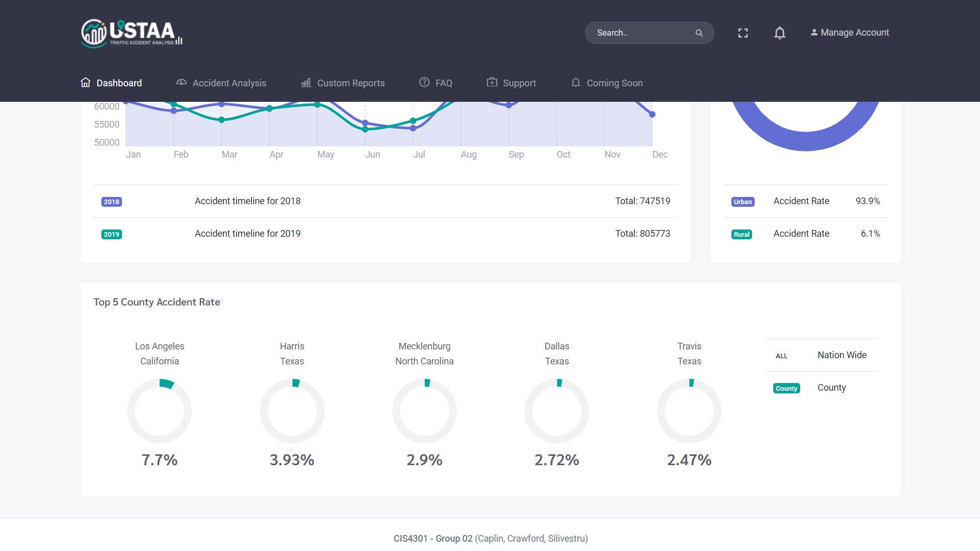Viewport: 980px width, 551px height.
Task: Toggle fullscreen mode icon
Action: pyautogui.click(x=743, y=33)
